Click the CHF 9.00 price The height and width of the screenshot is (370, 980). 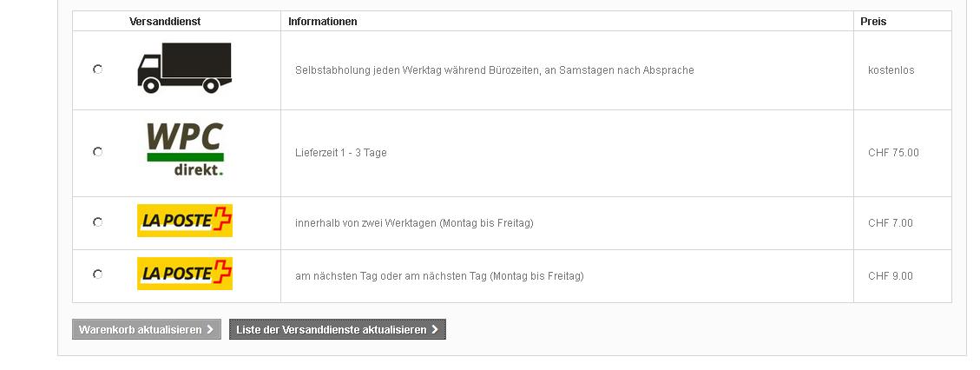click(x=891, y=276)
